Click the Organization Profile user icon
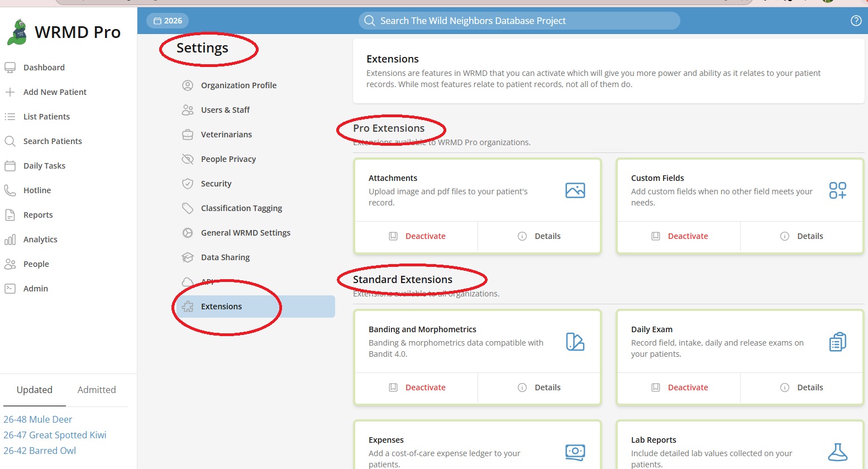Screen dimensions: 868x469 tap(188, 85)
